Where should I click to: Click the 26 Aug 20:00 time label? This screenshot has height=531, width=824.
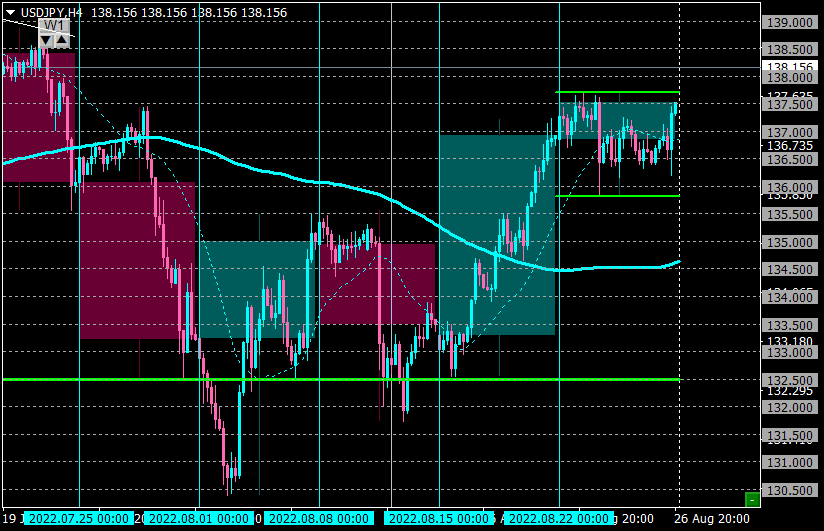click(712, 519)
